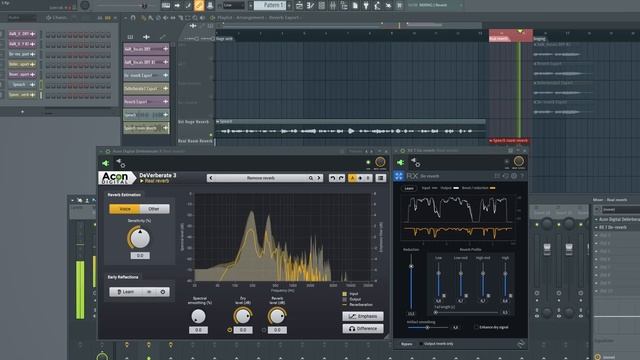Select the Reverb Export picker clip
640x360 pixels.
point(146,101)
